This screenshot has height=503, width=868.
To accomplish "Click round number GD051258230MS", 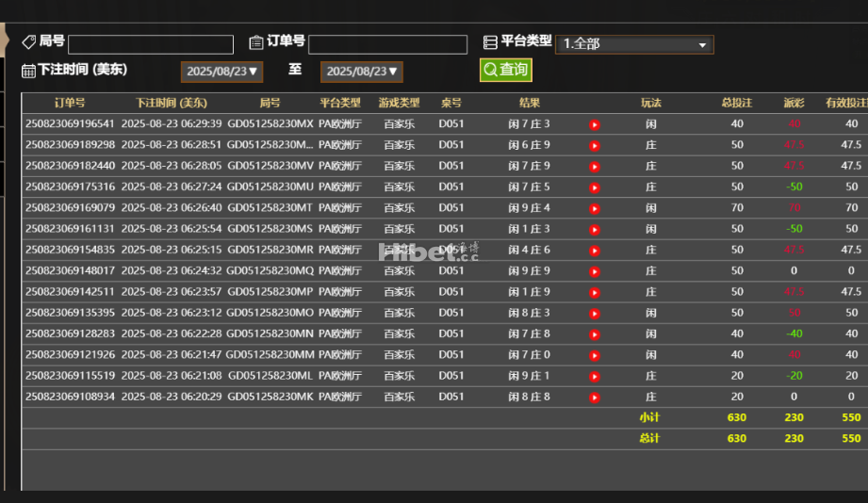I will pyautogui.click(x=270, y=229).
